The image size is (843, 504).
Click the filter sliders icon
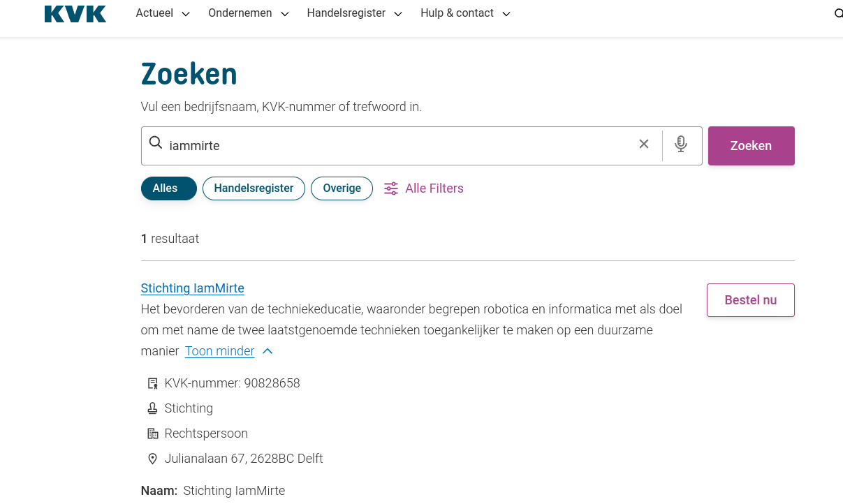(x=391, y=188)
